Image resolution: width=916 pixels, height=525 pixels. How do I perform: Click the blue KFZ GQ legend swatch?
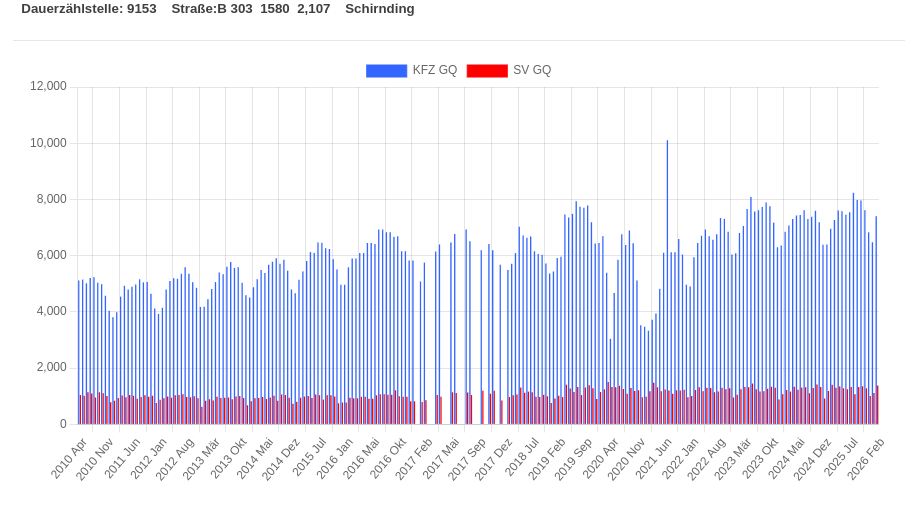tap(386, 71)
